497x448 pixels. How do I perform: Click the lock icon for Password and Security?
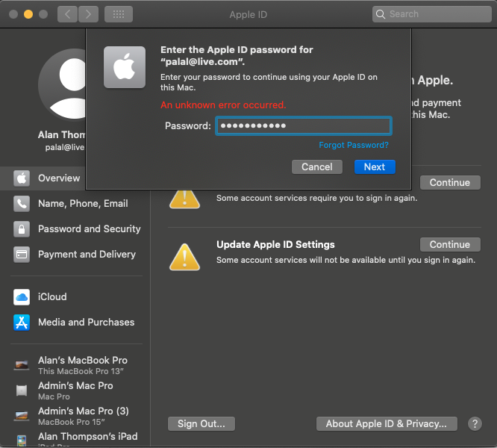(22, 229)
